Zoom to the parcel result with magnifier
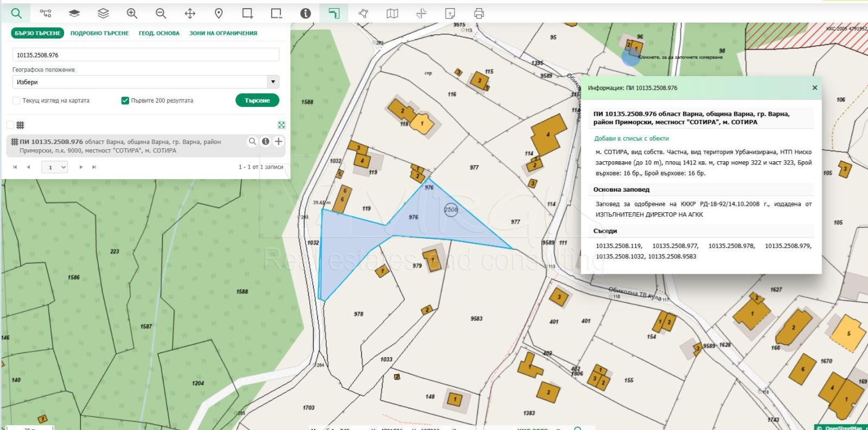Screen dimensions: 868x430 (252, 142)
